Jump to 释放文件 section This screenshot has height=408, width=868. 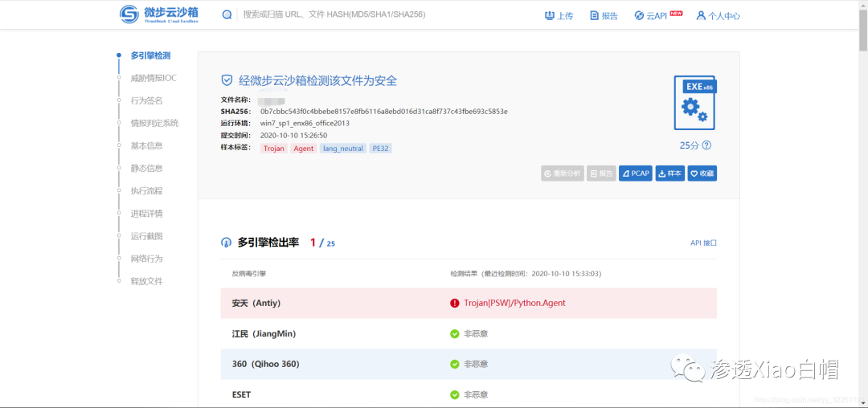[147, 281]
